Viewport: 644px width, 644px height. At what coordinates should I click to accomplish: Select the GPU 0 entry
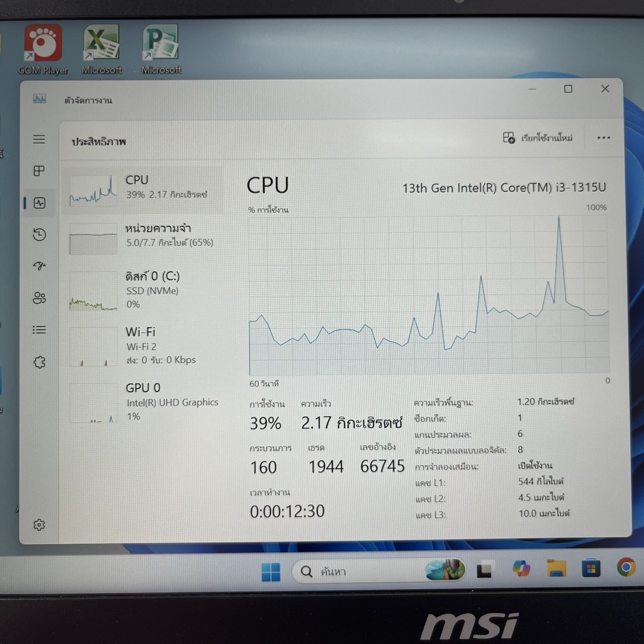[x=143, y=401]
